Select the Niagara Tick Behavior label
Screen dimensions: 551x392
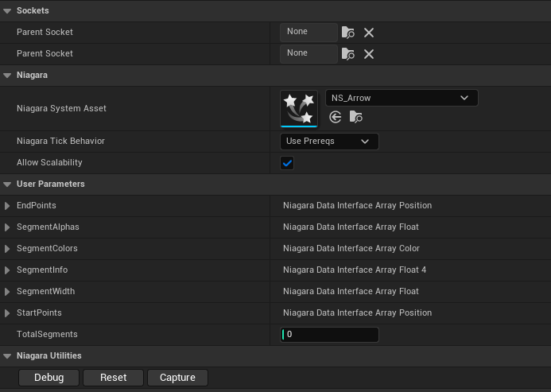pos(60,141)
